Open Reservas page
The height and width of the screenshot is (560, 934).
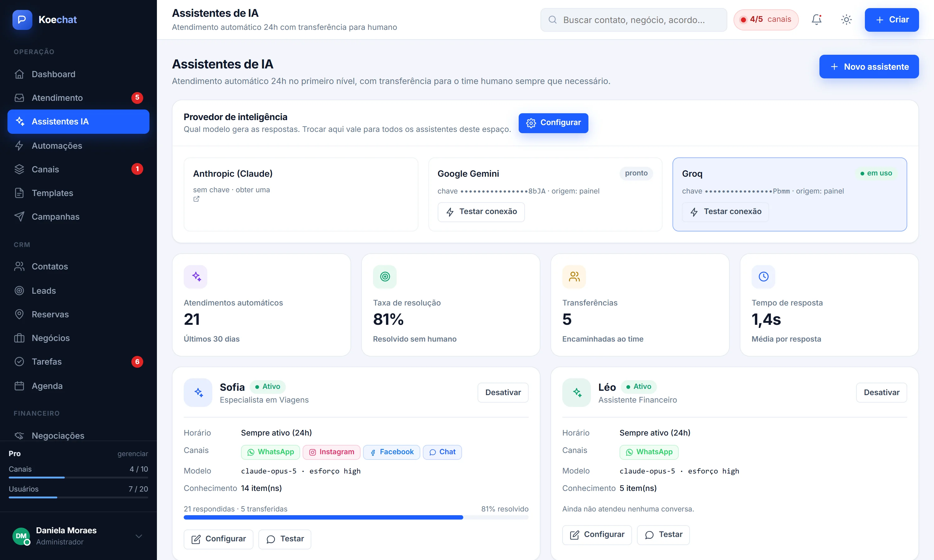[78, 314]
